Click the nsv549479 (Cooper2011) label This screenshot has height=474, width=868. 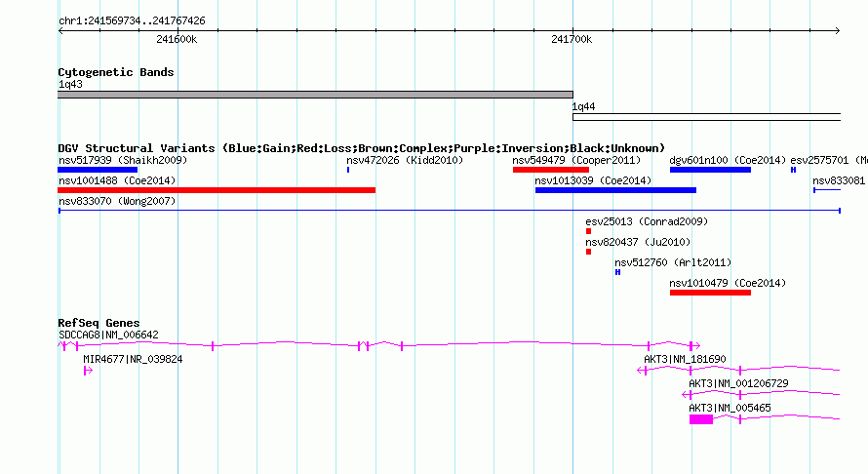[576, 160]
